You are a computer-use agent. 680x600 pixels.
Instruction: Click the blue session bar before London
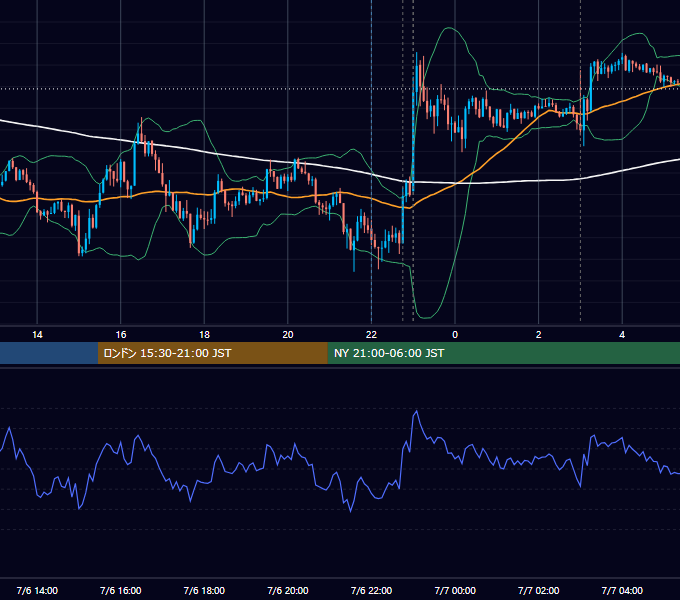49,353
